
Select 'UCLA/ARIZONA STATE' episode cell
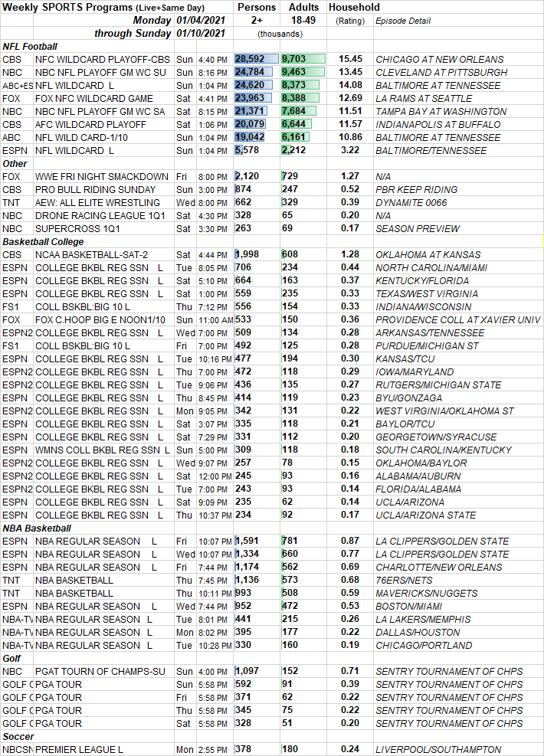point(425,515)
